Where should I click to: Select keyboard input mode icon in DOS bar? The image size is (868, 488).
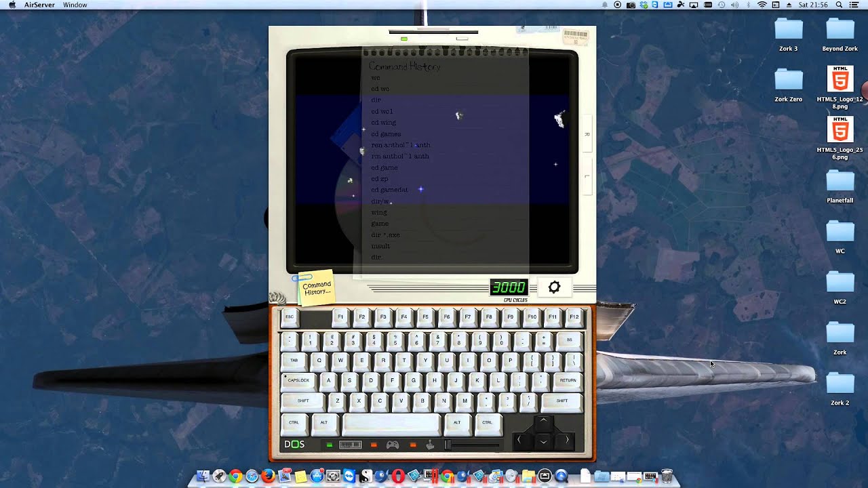350,445
